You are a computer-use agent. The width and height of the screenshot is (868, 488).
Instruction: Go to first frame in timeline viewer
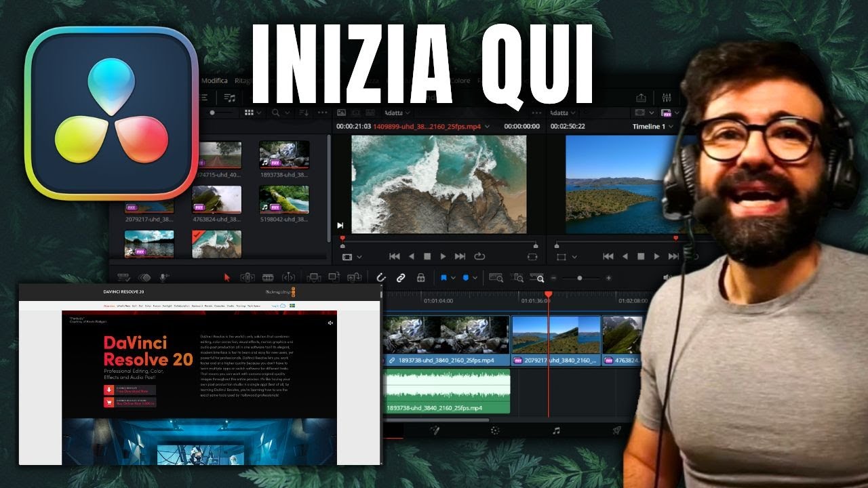608,256
